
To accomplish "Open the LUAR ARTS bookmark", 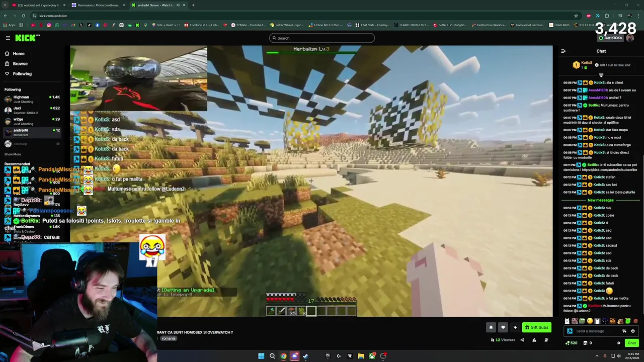I will 559,25.
